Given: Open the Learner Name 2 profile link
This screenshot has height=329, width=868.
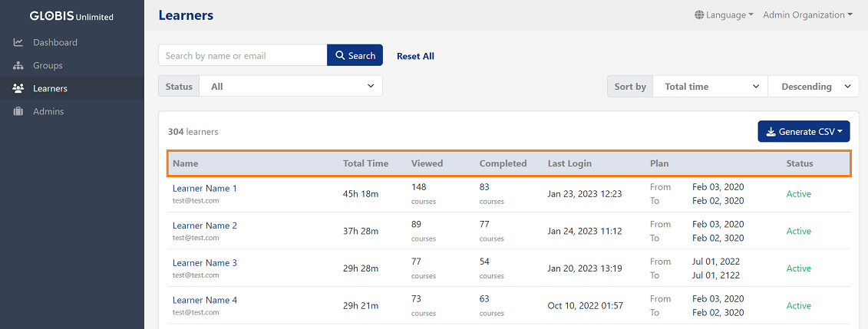Looking at the screenshot, I should pos(205,225).
